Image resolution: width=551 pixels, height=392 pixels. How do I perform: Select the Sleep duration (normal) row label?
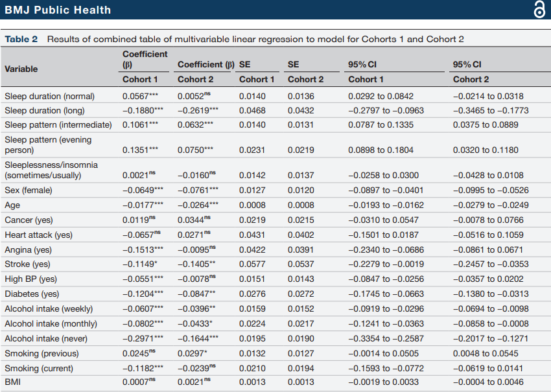(49, 96)
